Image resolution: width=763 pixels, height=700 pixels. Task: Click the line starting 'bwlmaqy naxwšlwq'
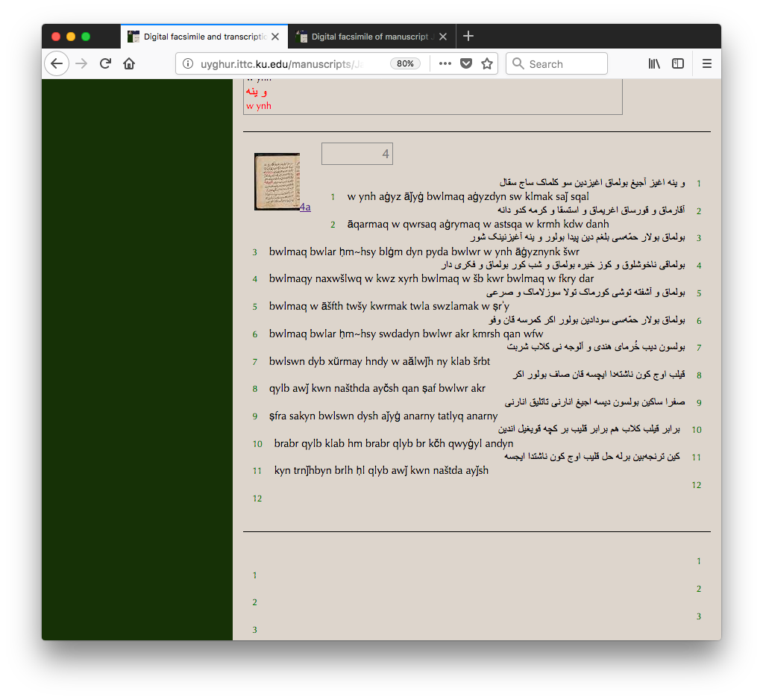click(x=432, y=279)
